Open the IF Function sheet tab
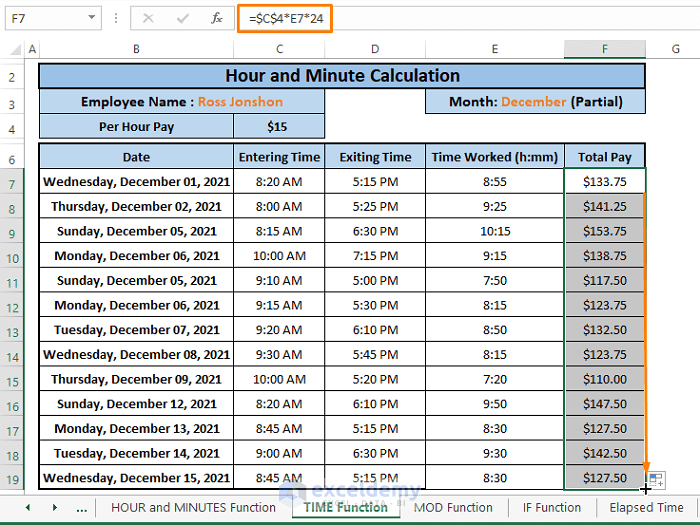Viewport: 700px width, 525px height. (x=552, y=508)
